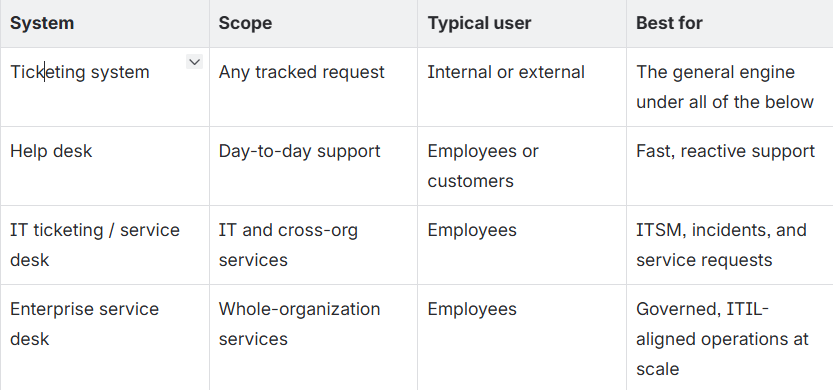This screenshot has height=390, width=833.
Task: Click the Typical user column header
Action: coord(522,23)
